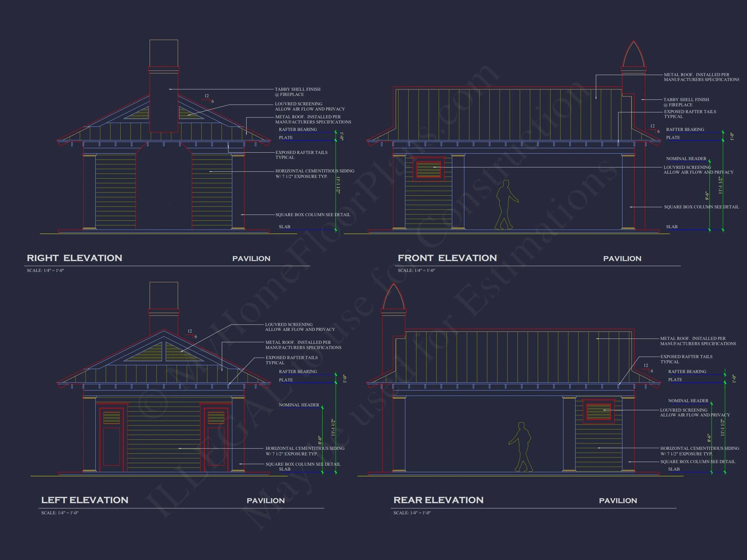Click the TABBY SHELL FINISH label text
This screenshot has height=560, width=747.
(x=299, y=89)
